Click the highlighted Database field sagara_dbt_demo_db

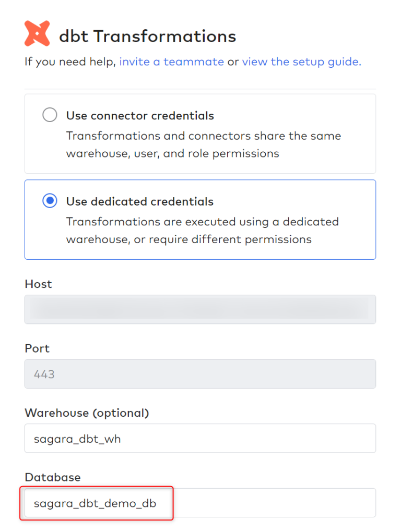coord(97,502)
